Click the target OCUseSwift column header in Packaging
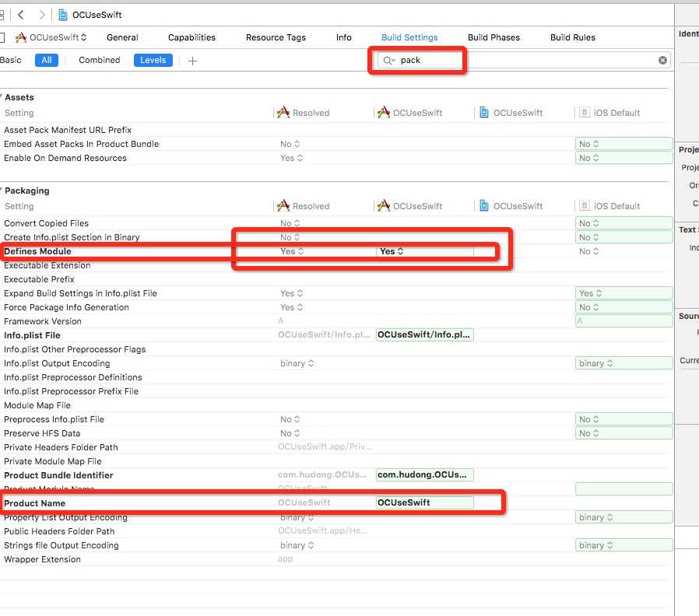Image resolution: width=699 pixels, height=616 pixels. [409, 206]
